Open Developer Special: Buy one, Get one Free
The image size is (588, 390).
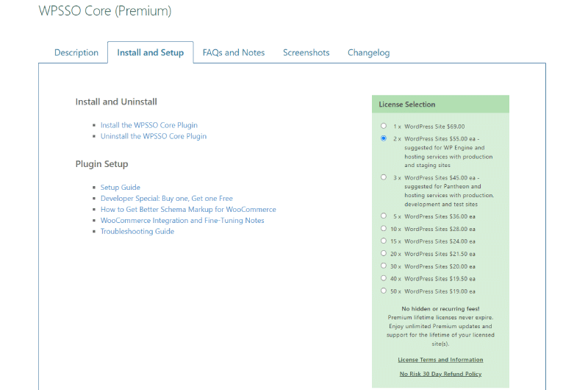coord(167,198)
